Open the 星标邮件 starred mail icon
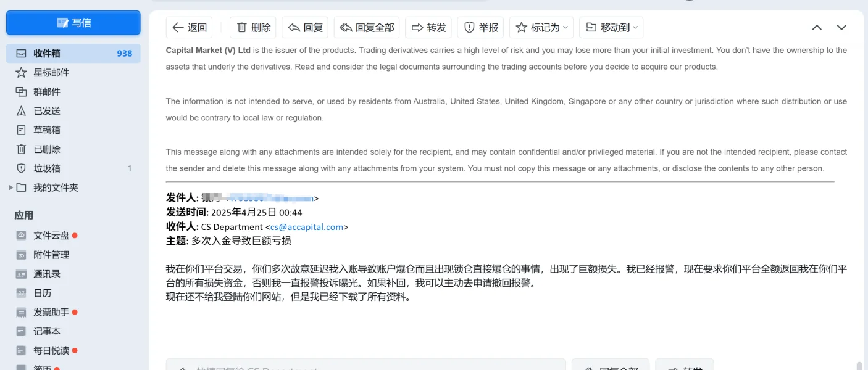Screen dimensions: 868x370 [22, 73]
